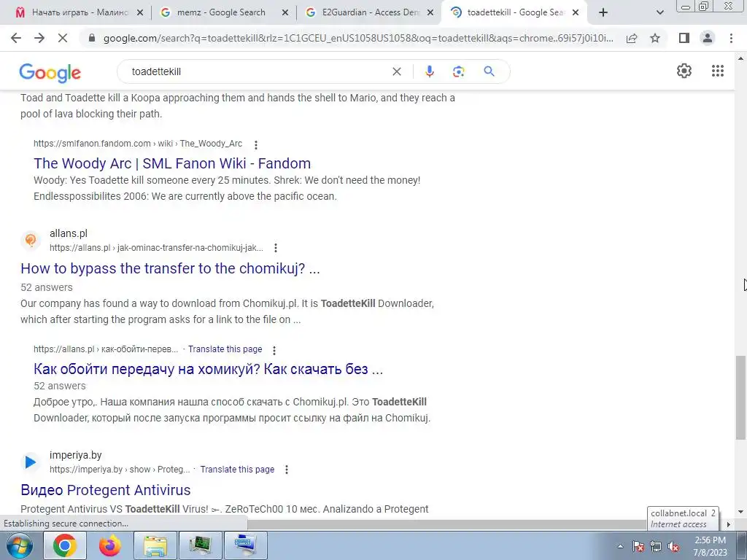The width and height of the screenshot is (747, 560).
Task: Open Chrome from the taskbar
Action: click(65, 545)
